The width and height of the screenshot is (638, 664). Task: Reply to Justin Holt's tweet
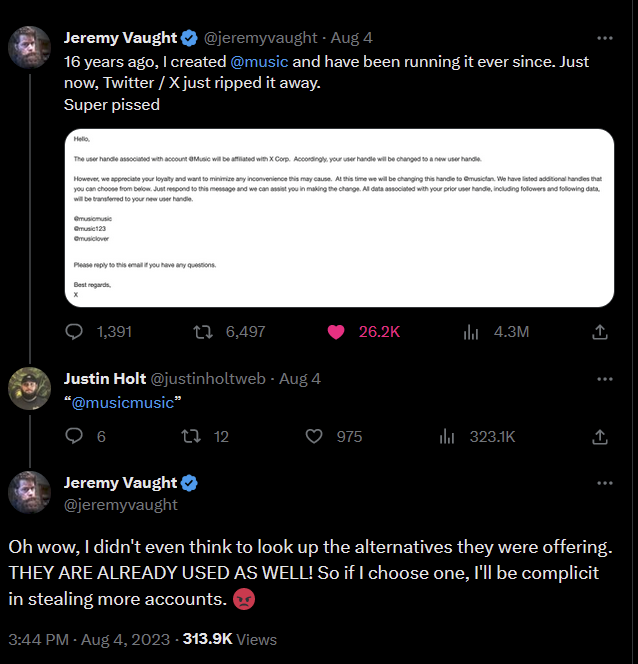(x=74, y=436)
